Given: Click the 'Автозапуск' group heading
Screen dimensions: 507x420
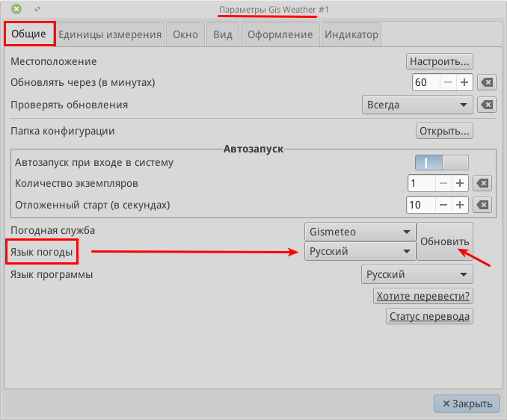Looking at the screenshot, I should [254, 149].
